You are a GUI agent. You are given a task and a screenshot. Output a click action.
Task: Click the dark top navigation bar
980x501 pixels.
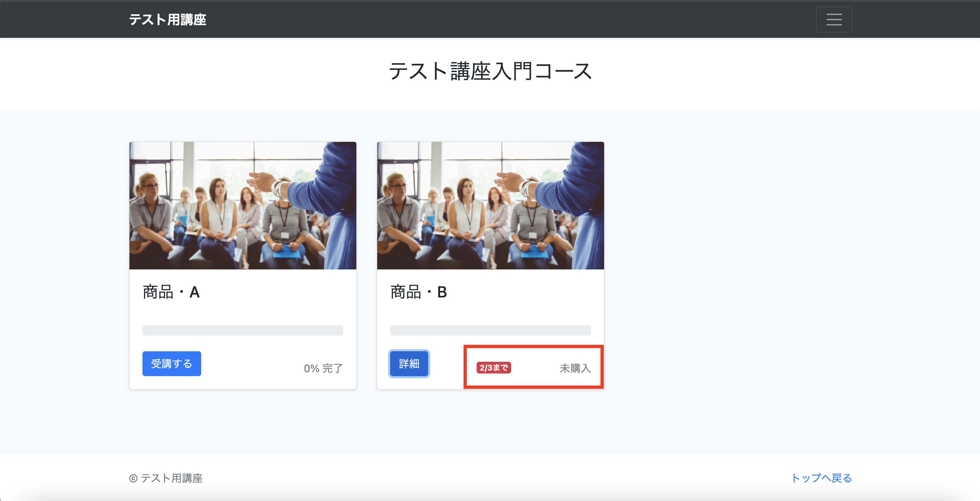pos(490,20)
